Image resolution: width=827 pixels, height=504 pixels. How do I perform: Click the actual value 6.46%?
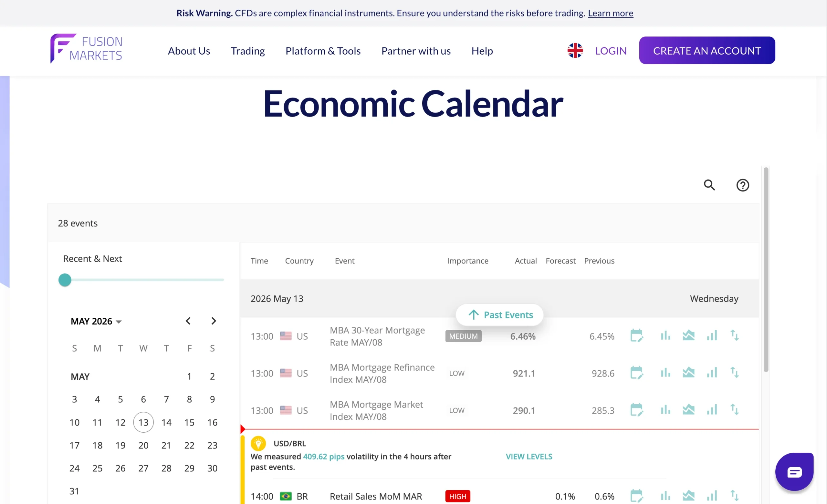coord(523,336)
